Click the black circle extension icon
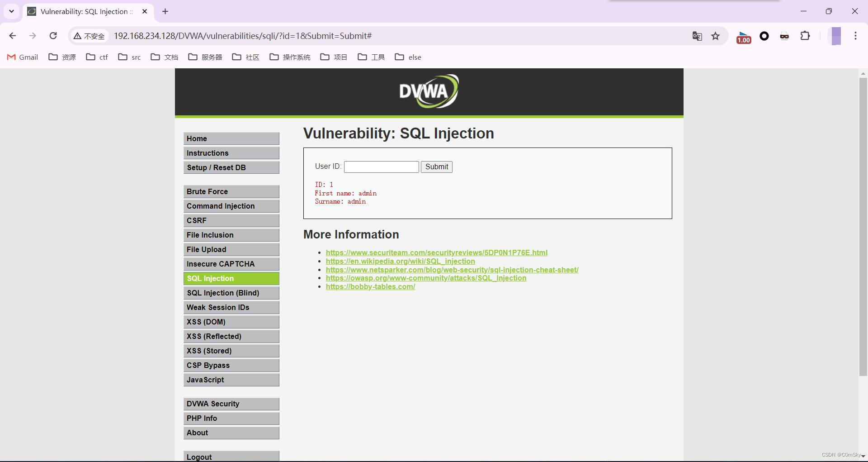Image resolution: width=868 pixels, height=462 pixels. pos(764,36)
